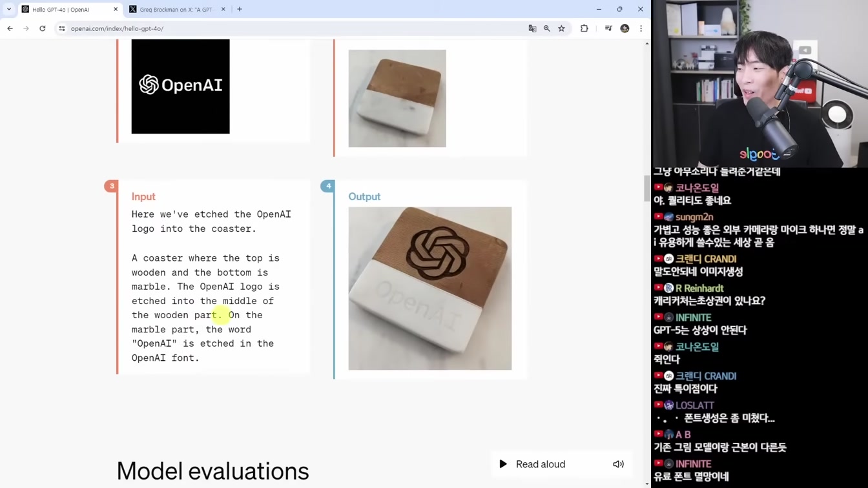Open the Chrome three-dot menu

click(641, 28)
